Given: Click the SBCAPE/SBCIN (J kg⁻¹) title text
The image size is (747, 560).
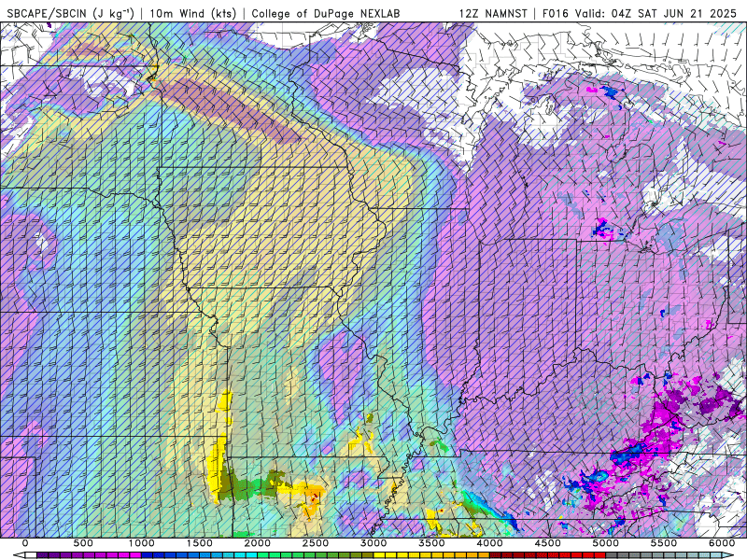Looking at the screenshot, I should [x=71, y=13].
